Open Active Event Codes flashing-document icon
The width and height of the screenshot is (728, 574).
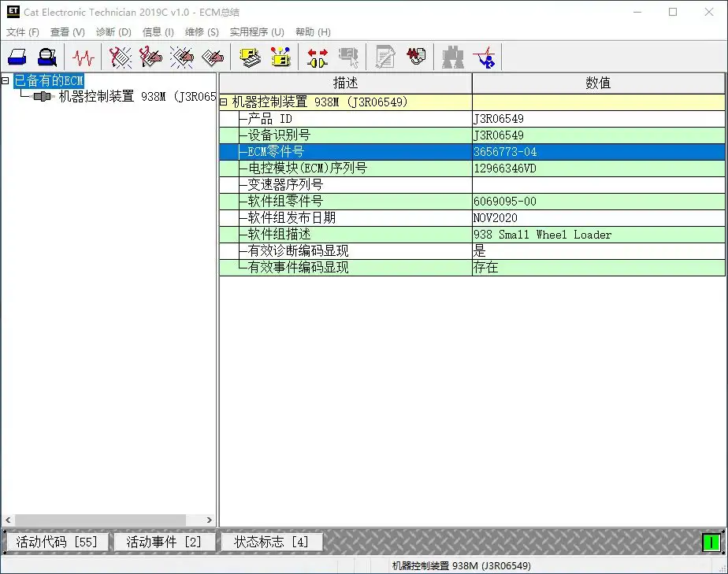(181, 57)
